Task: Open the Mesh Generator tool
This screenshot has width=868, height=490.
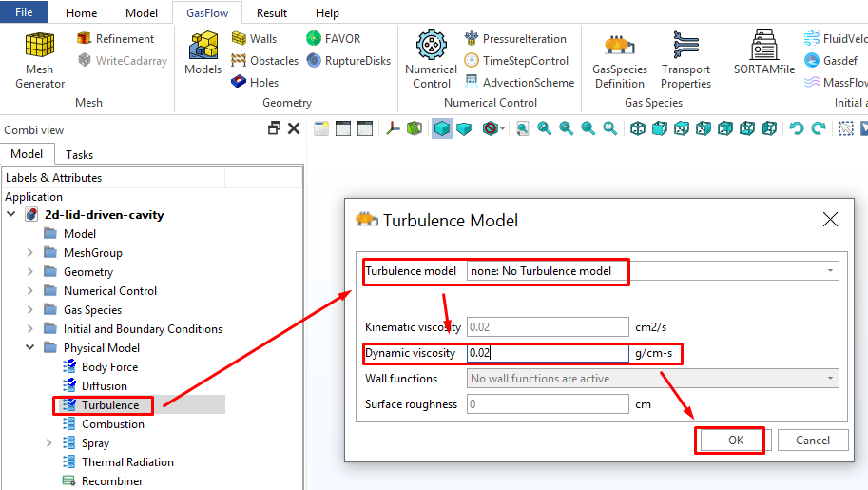Action: point(40,60)
